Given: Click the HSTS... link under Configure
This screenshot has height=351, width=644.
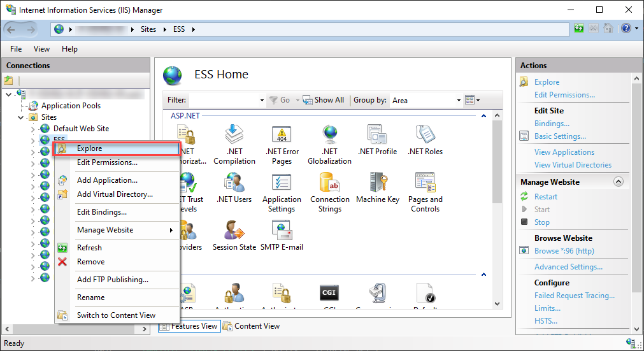Looking at the screenshot, I should point(545,320).
